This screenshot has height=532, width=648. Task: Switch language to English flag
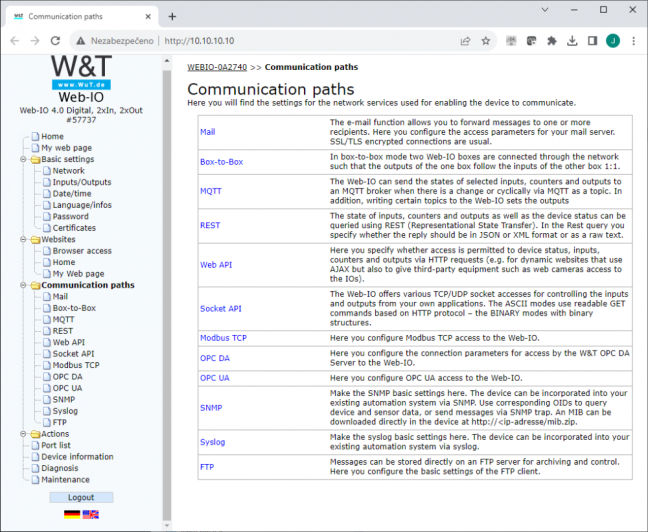tap(91, 514)
